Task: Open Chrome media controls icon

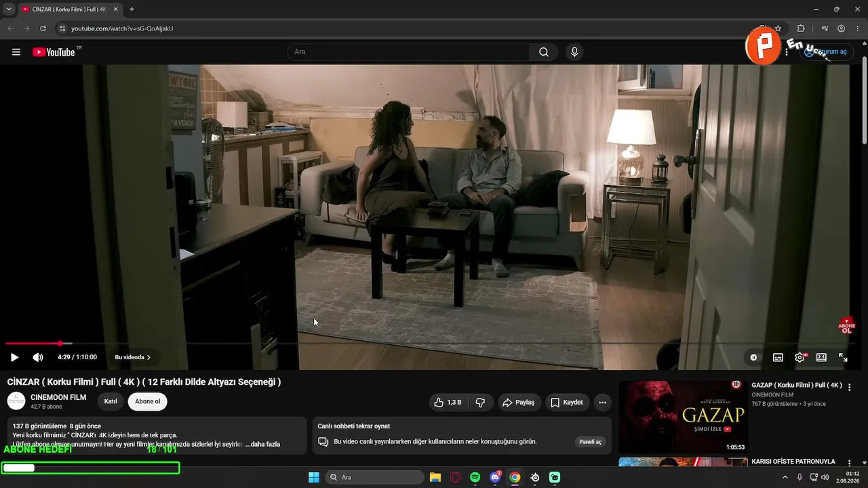Action: point(825,28)
